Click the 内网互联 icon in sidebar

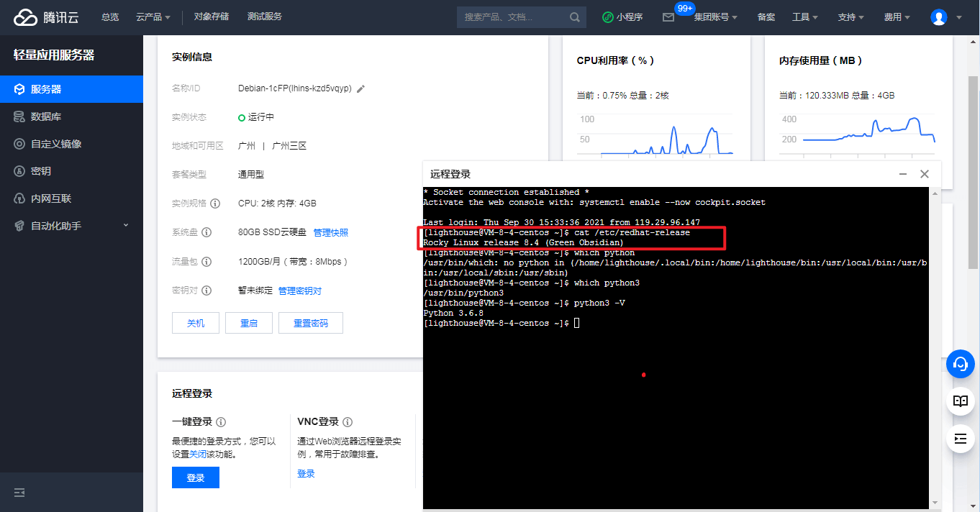coord(19,198)
